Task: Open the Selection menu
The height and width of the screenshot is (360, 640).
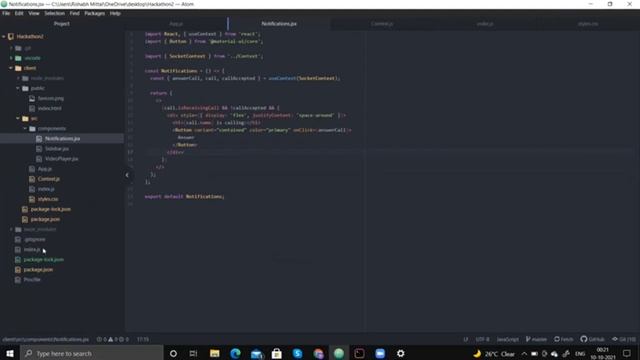Action: pos(54,13)
